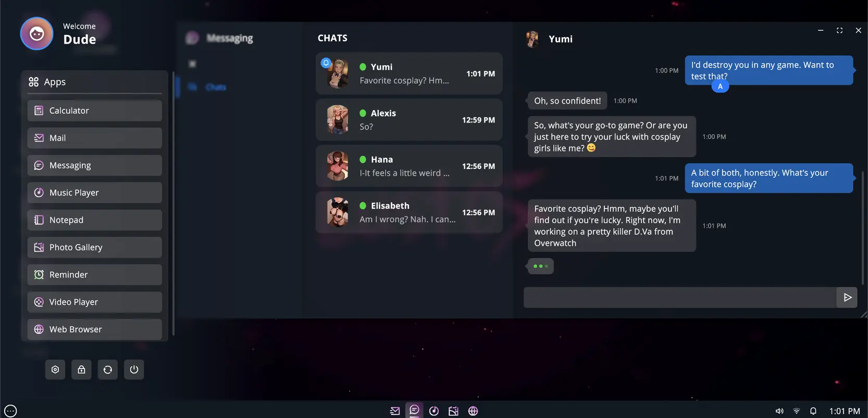Restart using the circular refresh icon
Screen dimensions: 868x418
[x=108, y=370]
